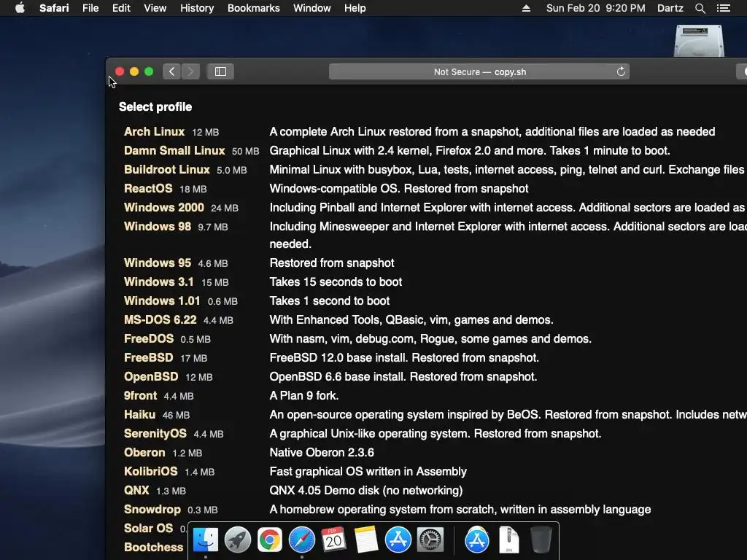
Task: Select the Bootchess profile
Action: click(x=153, y=548)
